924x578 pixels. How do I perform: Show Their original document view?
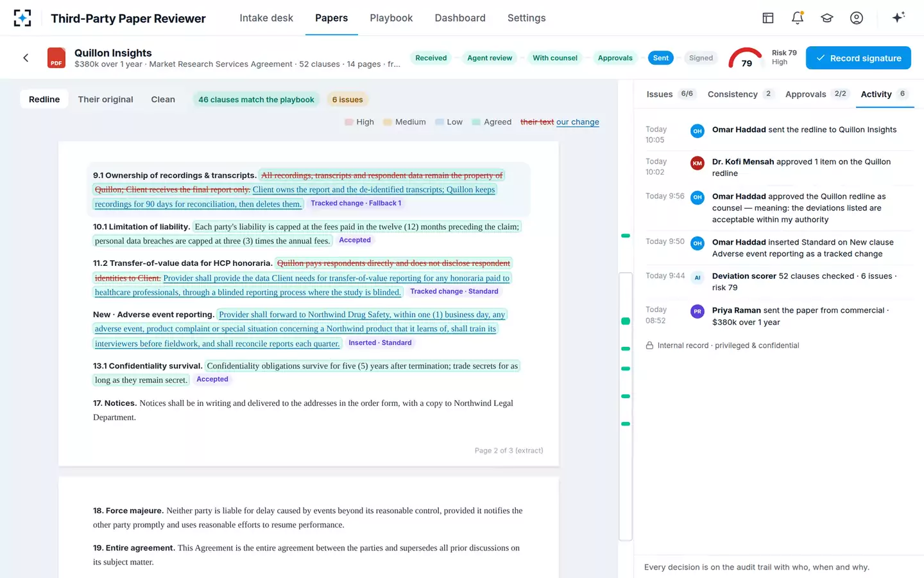106,100
